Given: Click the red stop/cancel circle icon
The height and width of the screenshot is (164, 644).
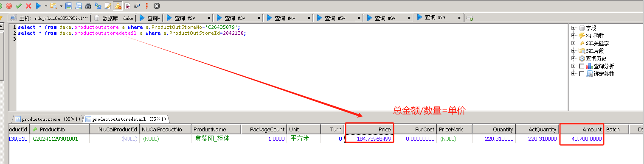Looking at the screenshot, I should [8, 6].
